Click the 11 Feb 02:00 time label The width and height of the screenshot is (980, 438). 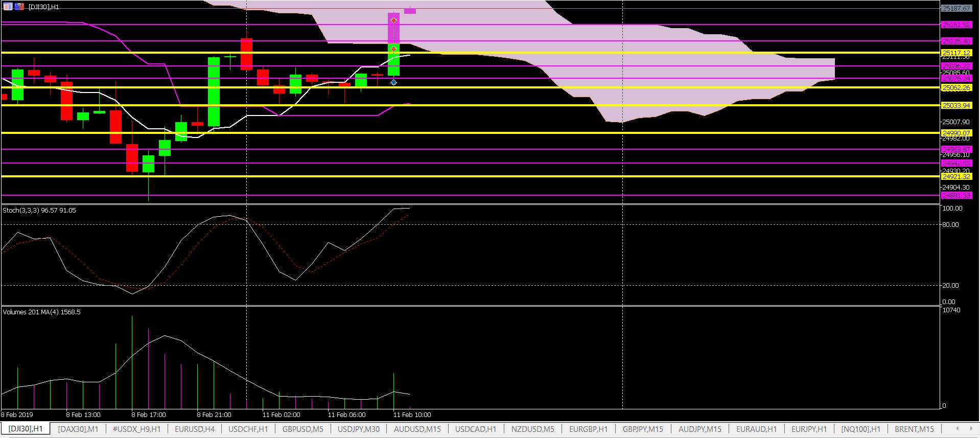(x=281, y=414)
